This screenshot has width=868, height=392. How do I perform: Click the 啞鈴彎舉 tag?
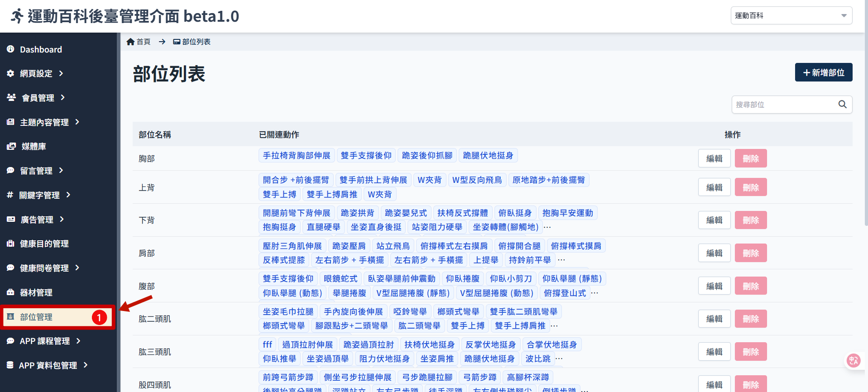[410, 311]
